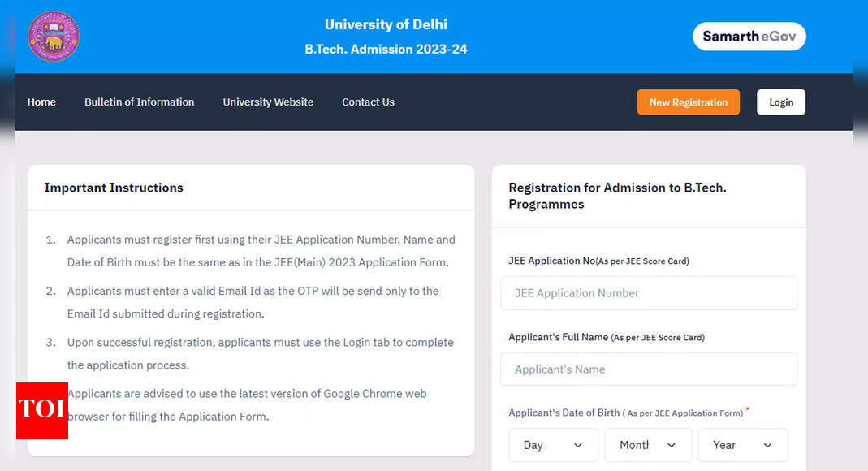Viewport: 868px width, 471px height.
Task: Click the orange New Registration button
Action: pos(688,102)
